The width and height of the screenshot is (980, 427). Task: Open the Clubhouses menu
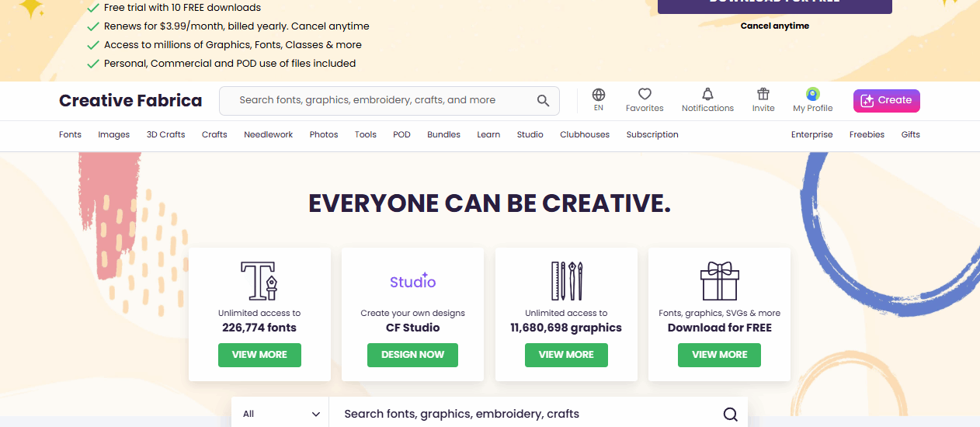(585, 134)
